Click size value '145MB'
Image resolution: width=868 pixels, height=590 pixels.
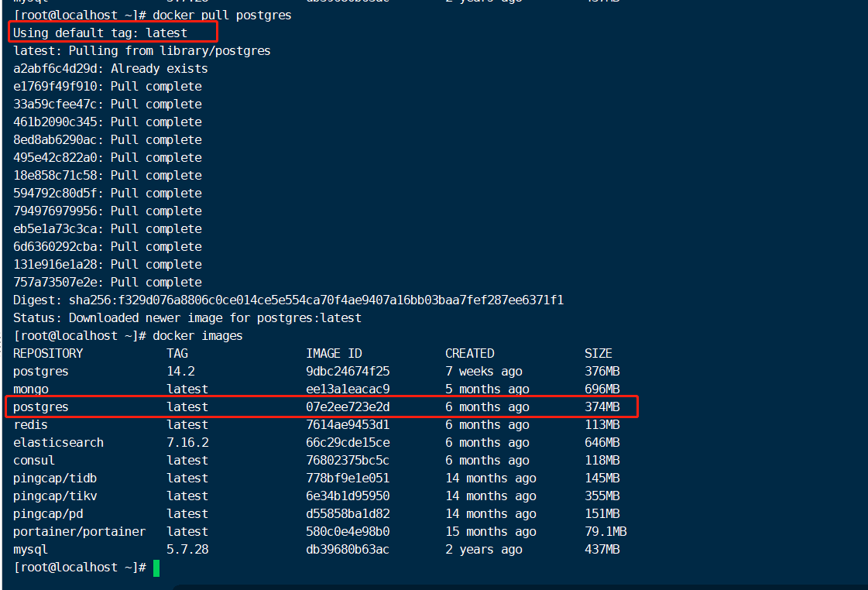pos(602,479)
